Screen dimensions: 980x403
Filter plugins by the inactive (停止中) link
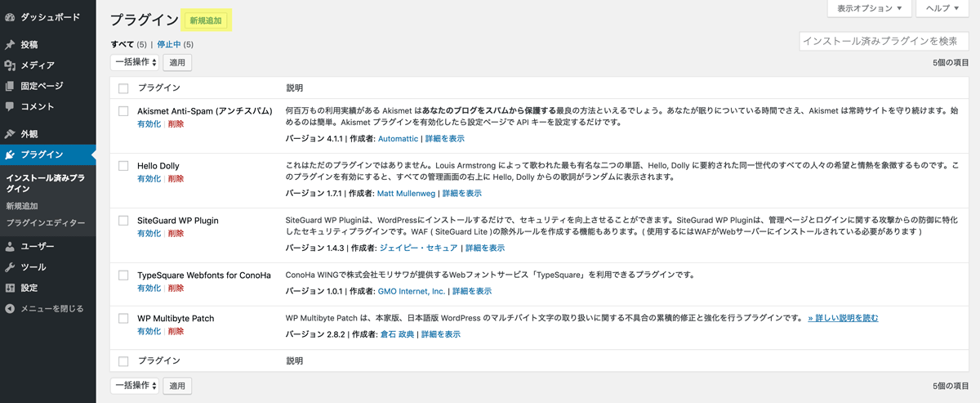coord(169,44)
